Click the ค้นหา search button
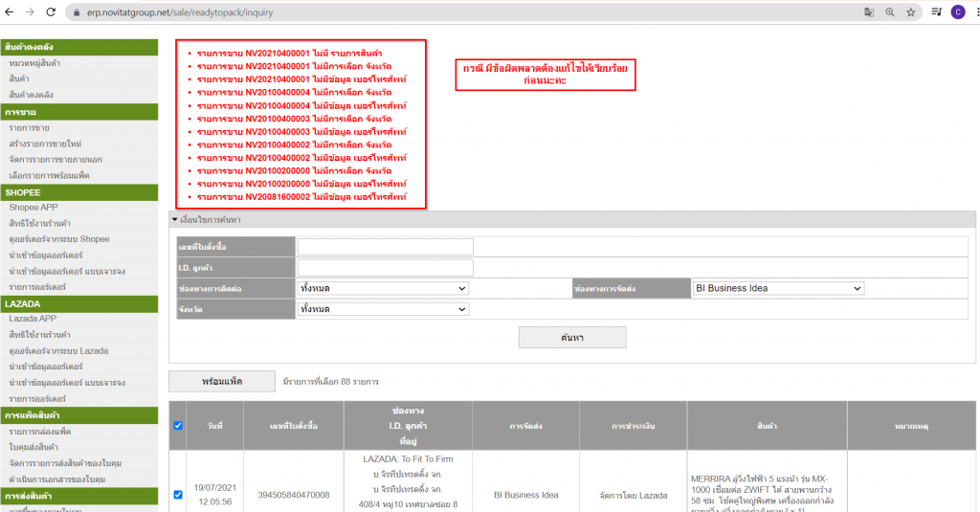 pyautogui.click(x=572, y=337)
